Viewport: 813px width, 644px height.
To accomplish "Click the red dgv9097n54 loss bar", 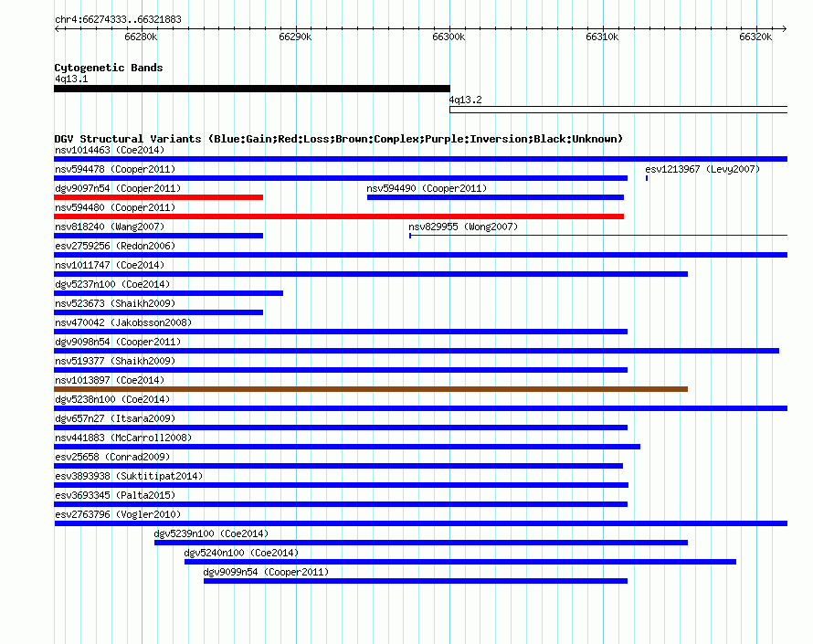I will (159, 197).
